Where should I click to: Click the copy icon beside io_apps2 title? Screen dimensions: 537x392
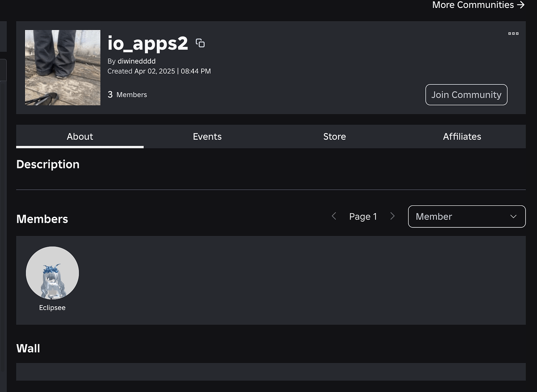click(200, 43)
